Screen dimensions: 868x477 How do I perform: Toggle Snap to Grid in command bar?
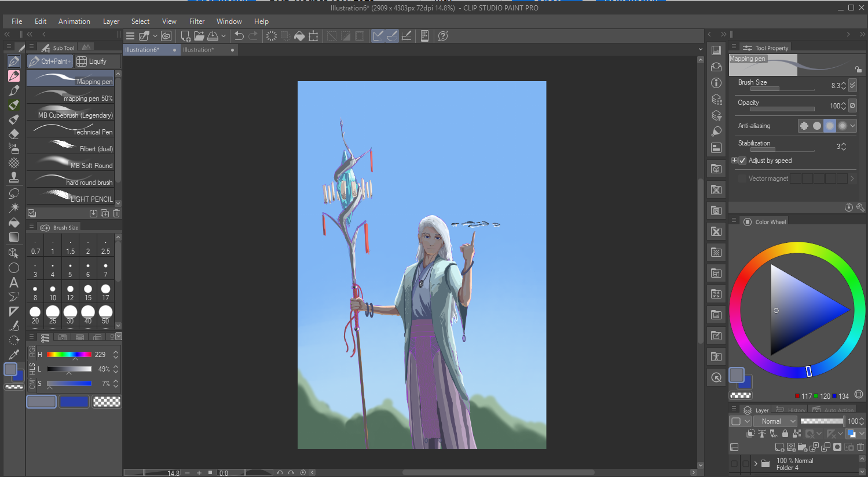(406, 36)
